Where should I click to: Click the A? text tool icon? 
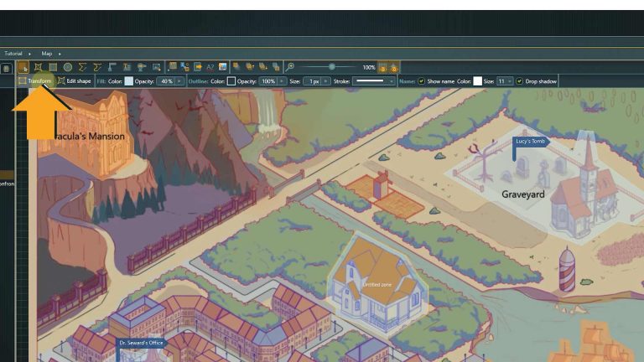pyautogui.click(x=210, y=67)
